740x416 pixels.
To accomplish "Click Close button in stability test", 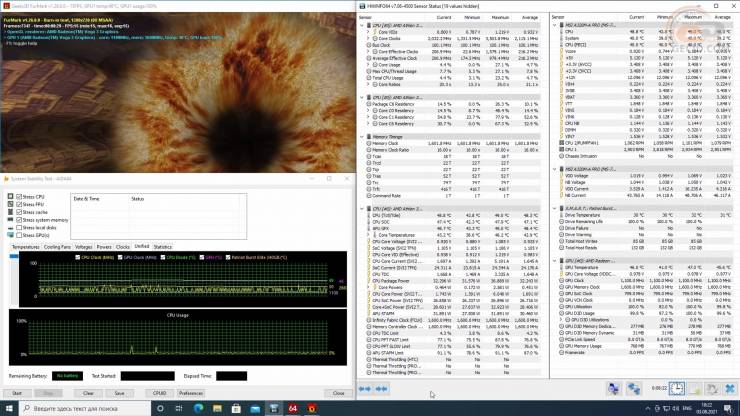I will (x=338, y=393).
